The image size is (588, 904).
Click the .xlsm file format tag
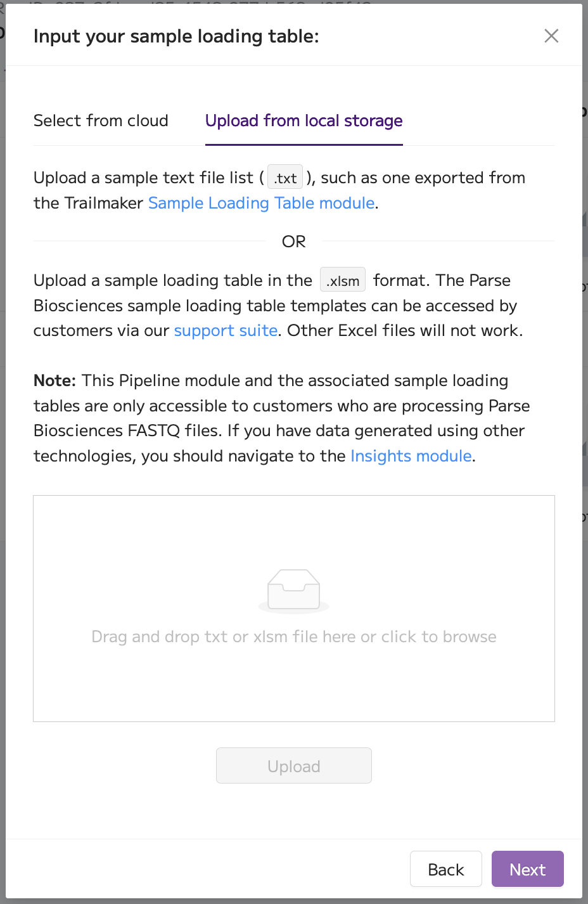click(343, 280)
